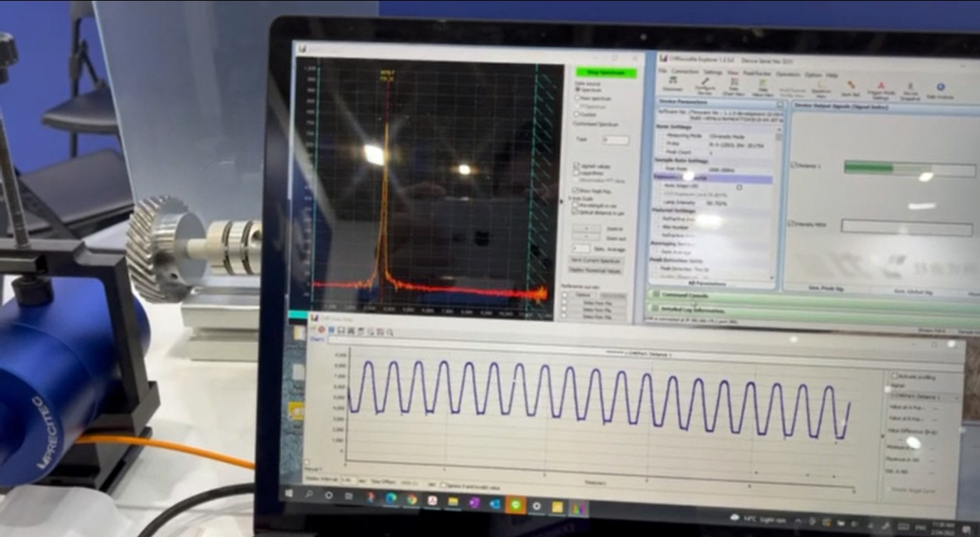
Task: Click the Distance 1 green level bar
Action: point(910,169)
